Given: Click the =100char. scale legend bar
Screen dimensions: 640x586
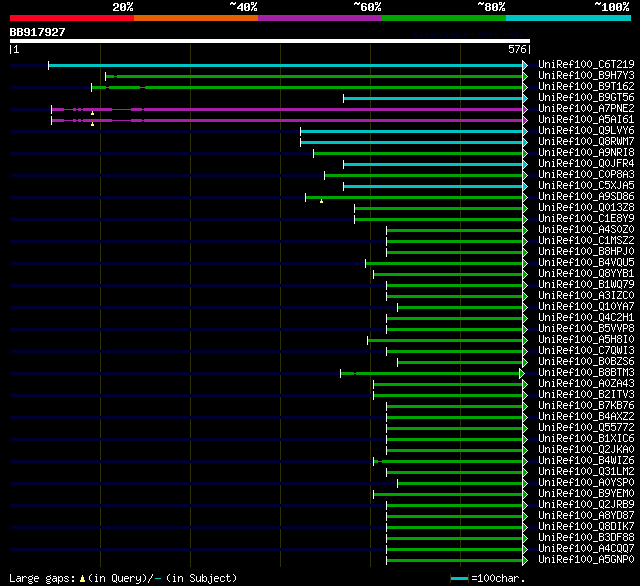Looking at the screenshot, I should coord(459,578).
